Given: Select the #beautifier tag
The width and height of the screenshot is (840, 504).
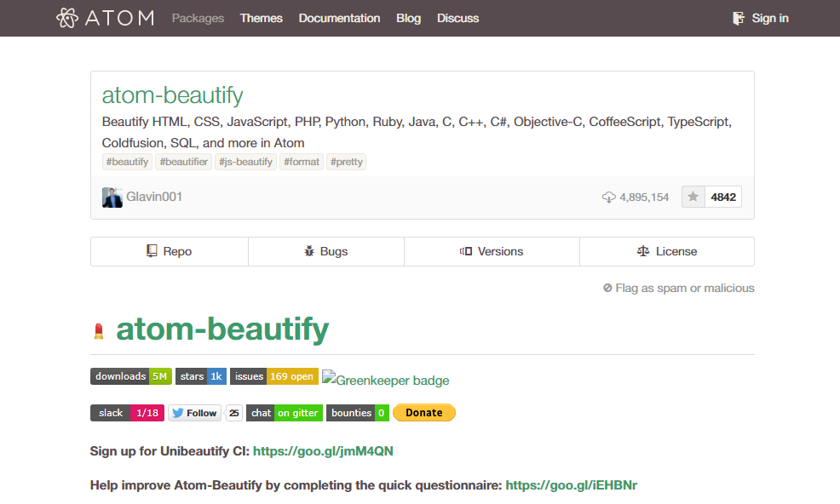Looking at the screenshot, I should click(184, 162).
